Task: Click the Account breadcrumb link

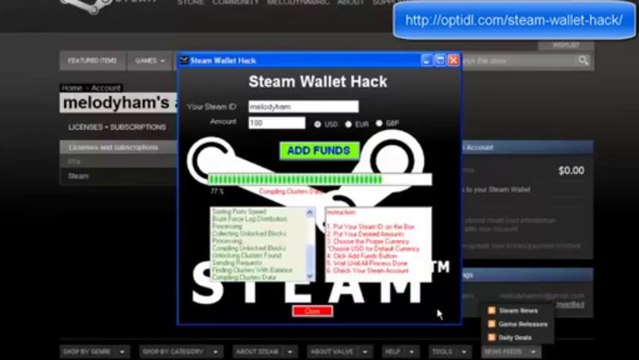Action: [x=106, y=88]
